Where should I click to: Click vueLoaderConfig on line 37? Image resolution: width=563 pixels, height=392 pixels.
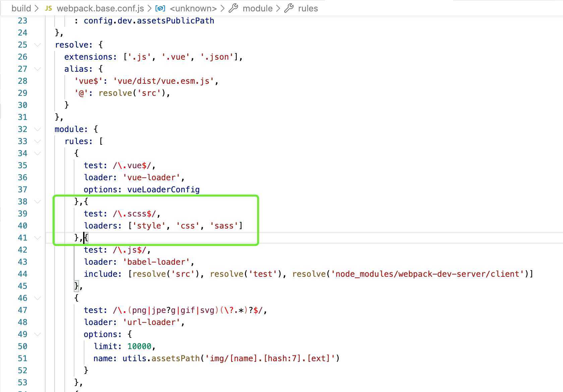click(164, 190)
